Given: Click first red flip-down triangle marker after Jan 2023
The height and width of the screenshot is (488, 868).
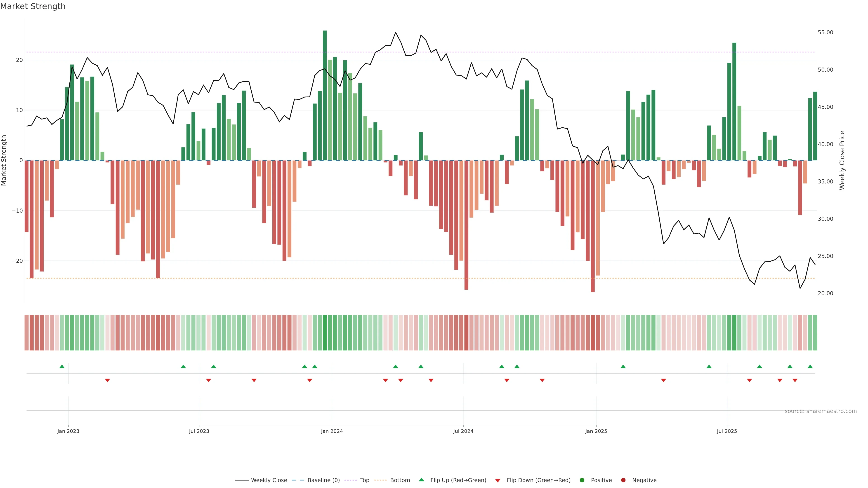Looking at the screenshot, I should [x=108, y=380].
